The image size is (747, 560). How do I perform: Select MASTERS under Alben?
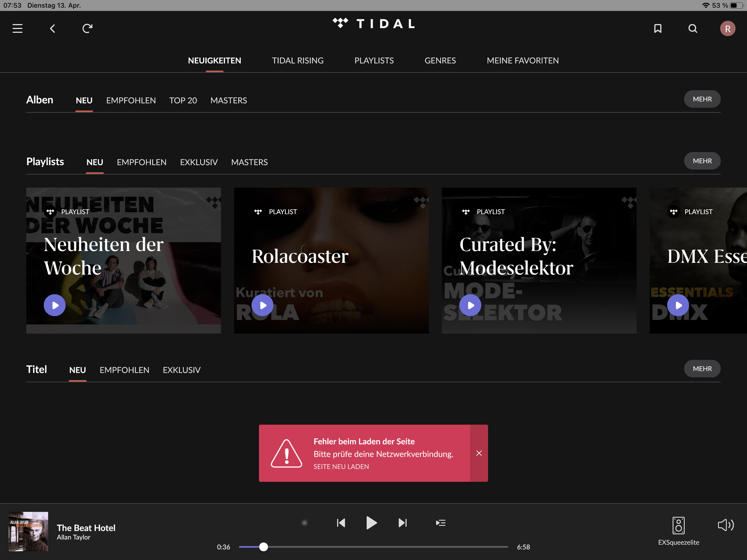[x=229, y=100]
